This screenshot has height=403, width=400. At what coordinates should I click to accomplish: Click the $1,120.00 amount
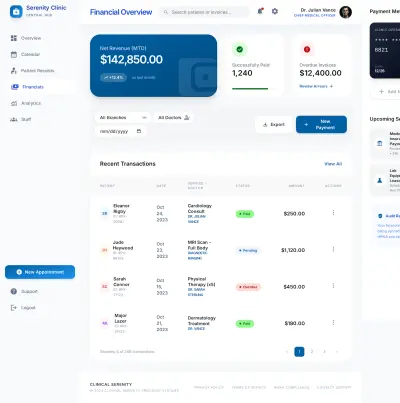click(x=293, y=250)
